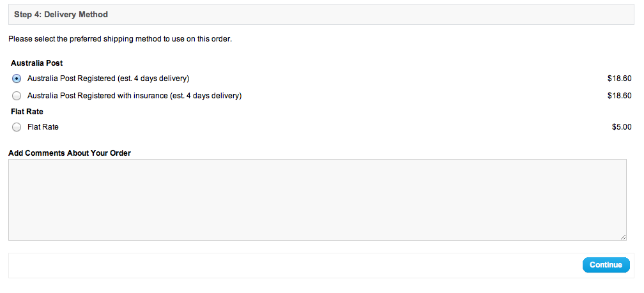Click the Flat Rate option label text
Screen dimensions: 644x293
[43, 127]
